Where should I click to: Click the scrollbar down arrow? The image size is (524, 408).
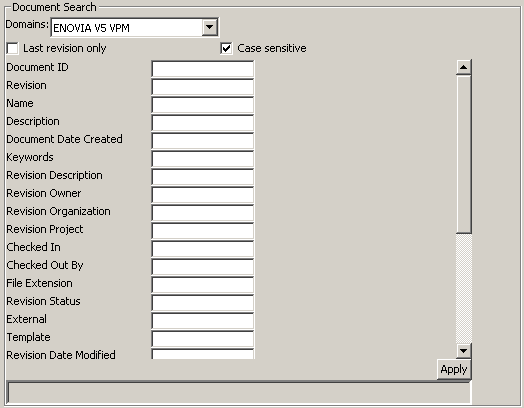coord(464,351)
